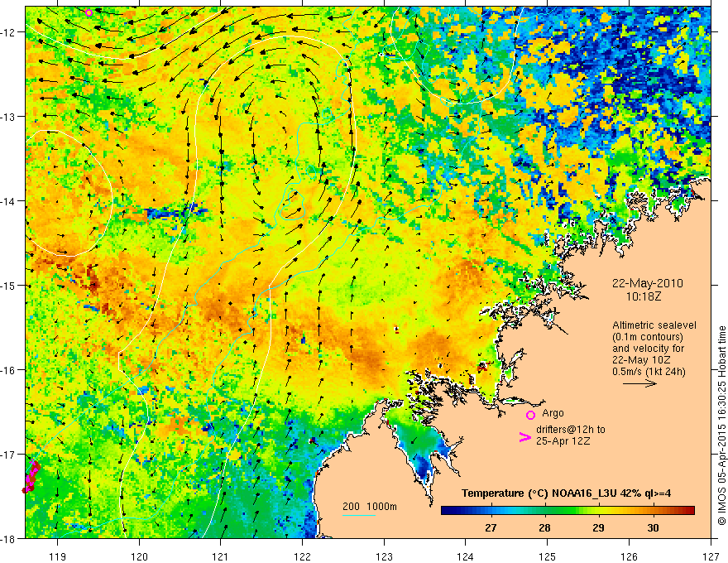Click the magenta drifter track cluster near -17
The width and height of the screenshot is (728, 563).
[x=31, y=478]
